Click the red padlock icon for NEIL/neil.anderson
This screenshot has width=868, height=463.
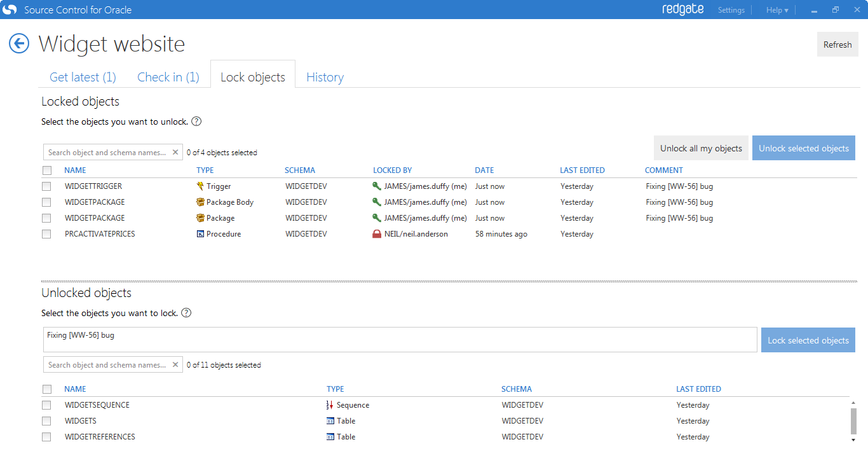tap(377, 234)
